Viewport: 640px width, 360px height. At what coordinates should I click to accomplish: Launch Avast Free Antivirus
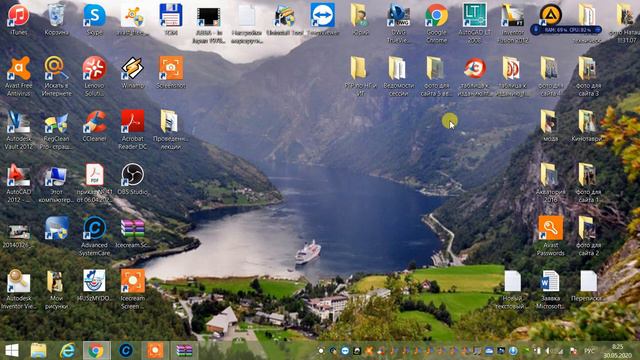[x=18, y=76]
